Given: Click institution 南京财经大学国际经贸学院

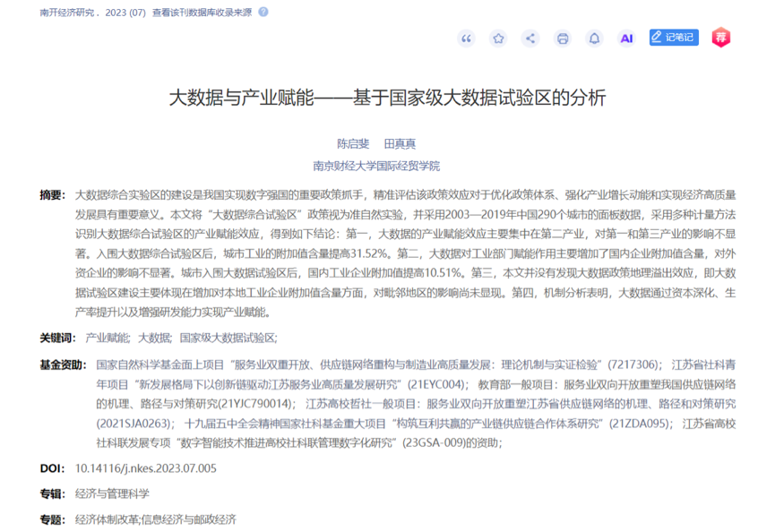Looking at the screenshot, I should tap(375, 166).
